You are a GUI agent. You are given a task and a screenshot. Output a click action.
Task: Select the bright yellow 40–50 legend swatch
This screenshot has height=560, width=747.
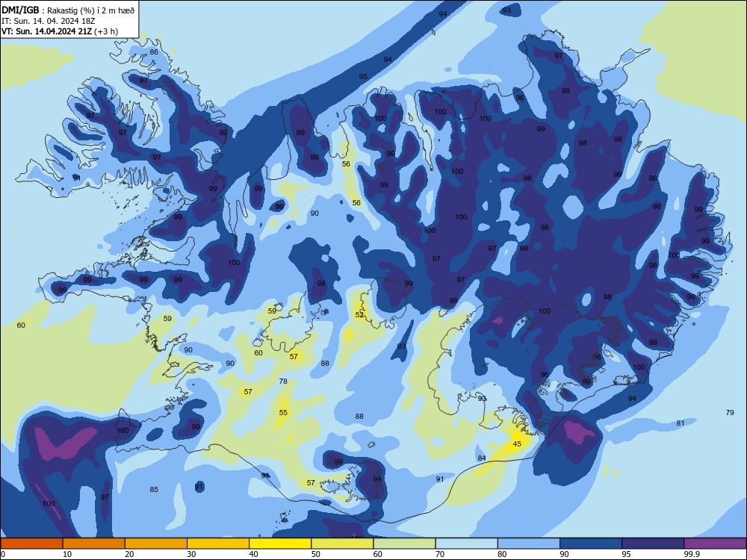tap(280, 544)
